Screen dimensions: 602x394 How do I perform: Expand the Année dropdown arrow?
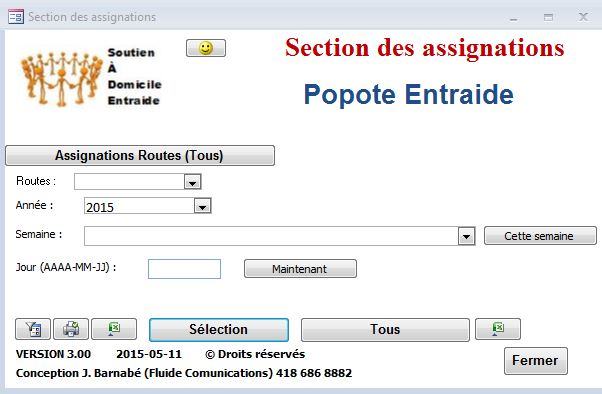tap(202, 207)
